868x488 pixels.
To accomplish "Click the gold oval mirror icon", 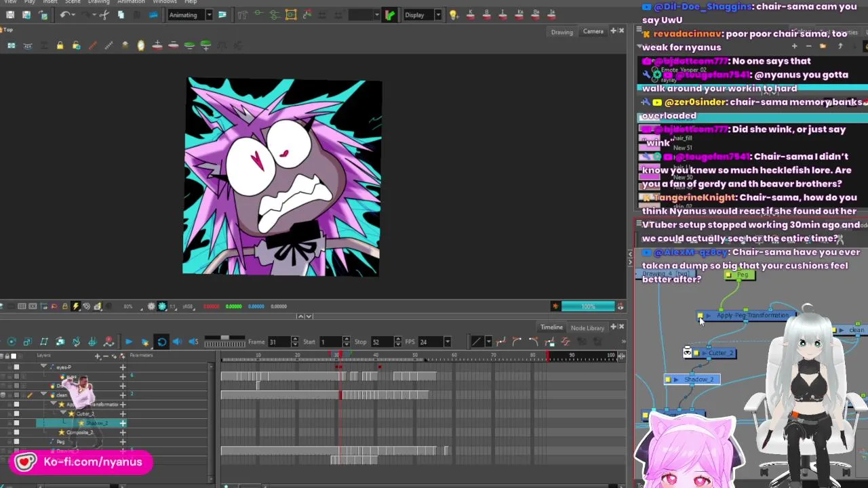I will 141,45.
